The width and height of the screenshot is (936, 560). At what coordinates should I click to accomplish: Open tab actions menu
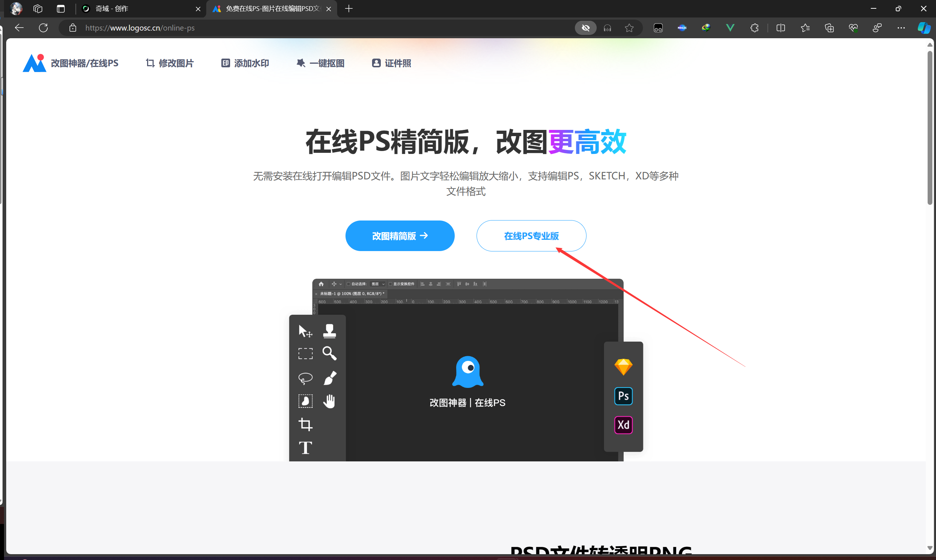pyautogui.click(x=61, y=9)
